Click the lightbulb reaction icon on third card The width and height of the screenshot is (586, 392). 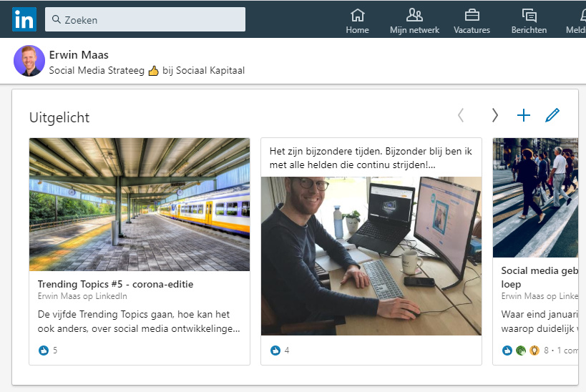[x=534, y=350]
